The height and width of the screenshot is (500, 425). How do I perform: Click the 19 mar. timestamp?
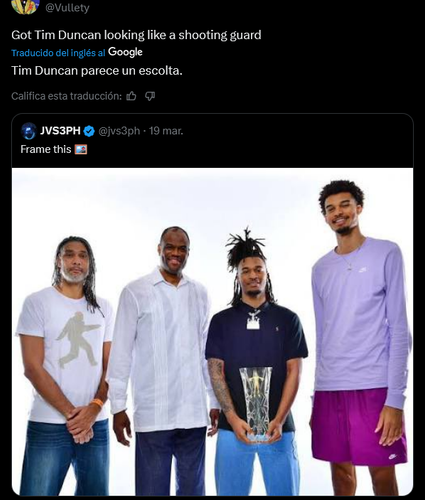166,131
